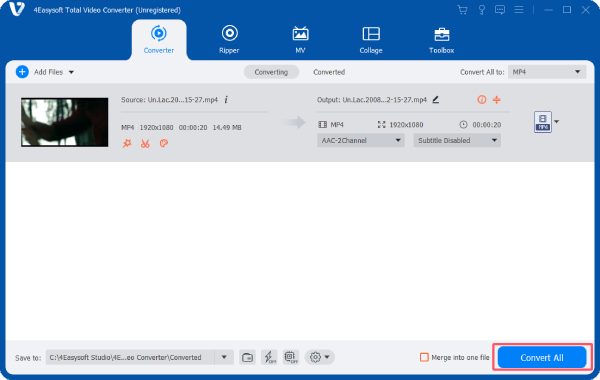The image size is (600, 380).
Task: Toggle the hardware acceleration chip icon
Action: 291,357
